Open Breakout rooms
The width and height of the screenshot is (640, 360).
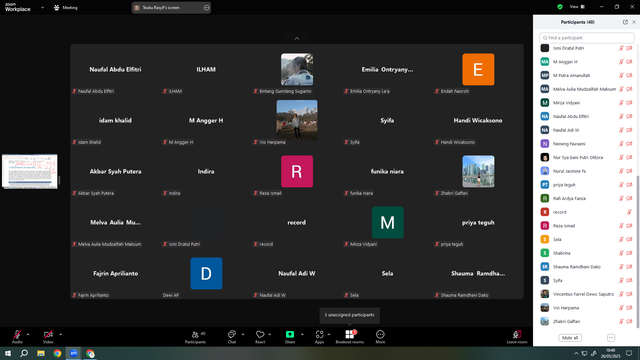(349, 337)
